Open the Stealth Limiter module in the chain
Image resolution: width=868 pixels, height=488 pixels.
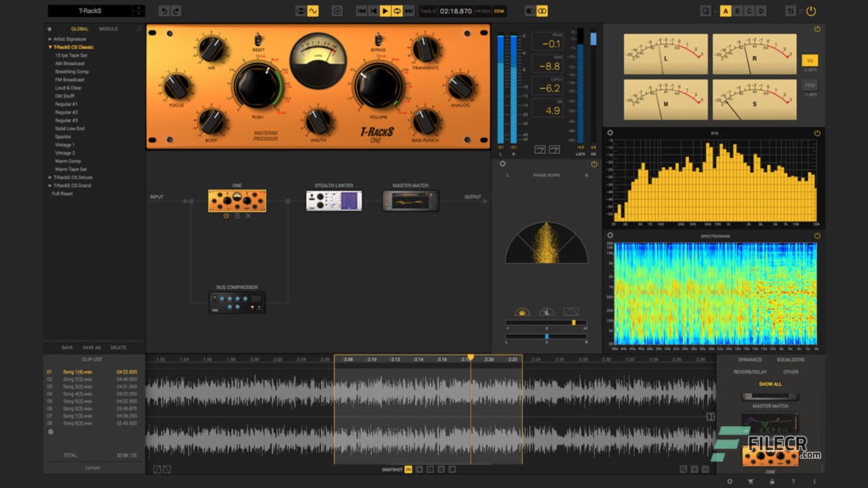333,200
